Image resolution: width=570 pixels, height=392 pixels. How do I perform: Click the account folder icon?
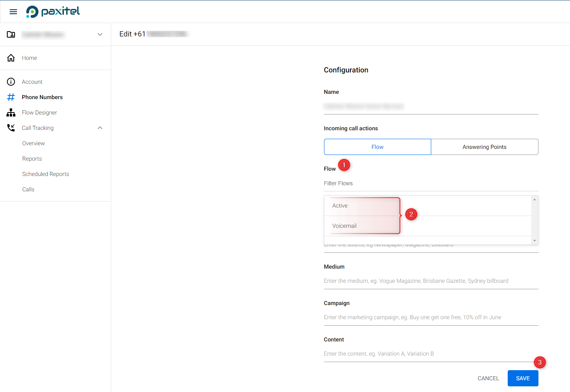pos(11,35)
